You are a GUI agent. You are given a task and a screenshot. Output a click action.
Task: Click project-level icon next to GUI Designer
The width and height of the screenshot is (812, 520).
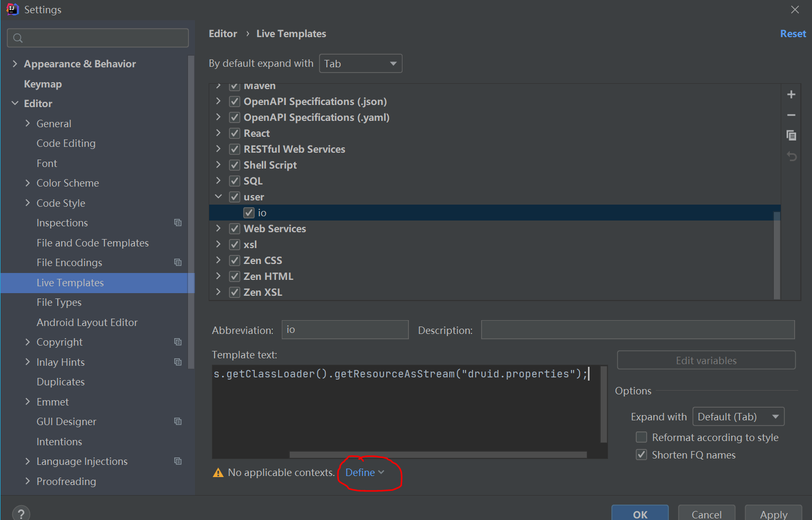pos(178,421)
